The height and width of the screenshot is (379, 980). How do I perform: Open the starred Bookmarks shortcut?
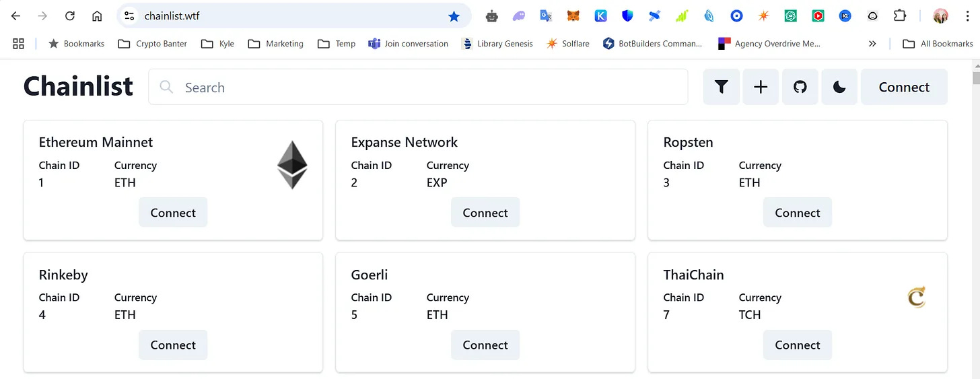(x=76, y=44)
